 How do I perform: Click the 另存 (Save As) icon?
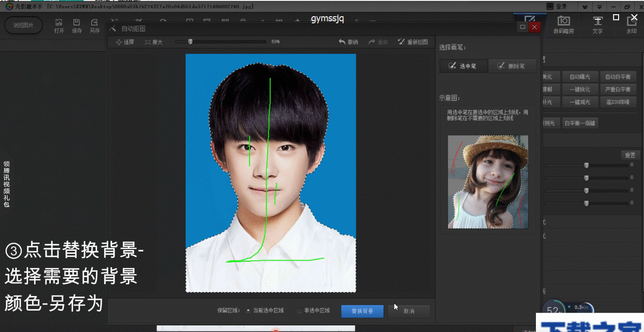pyautogui.click(x=94, y=25)
